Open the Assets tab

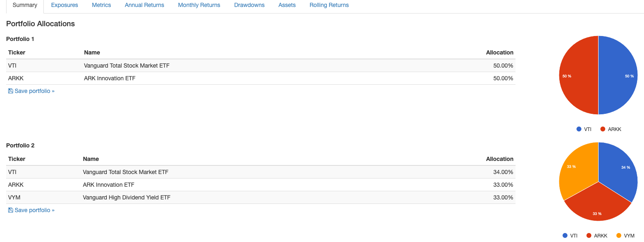coord(287,5)
